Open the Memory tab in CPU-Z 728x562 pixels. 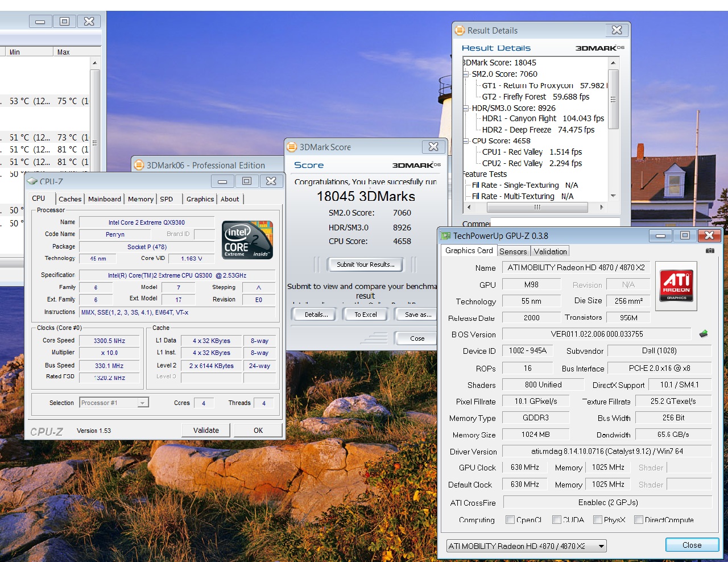(140, 199)
